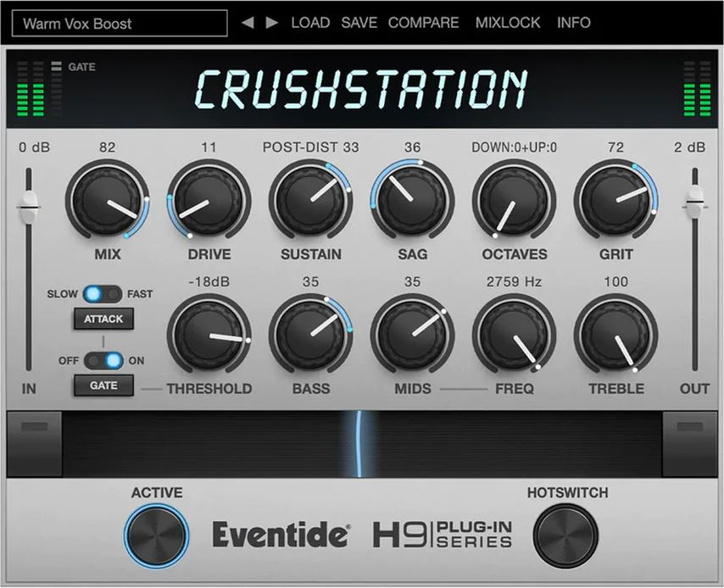Enable MIXLOCK in the top bar
The height and width of the screenshot is (588, 724).
click(x=508, y=23)
